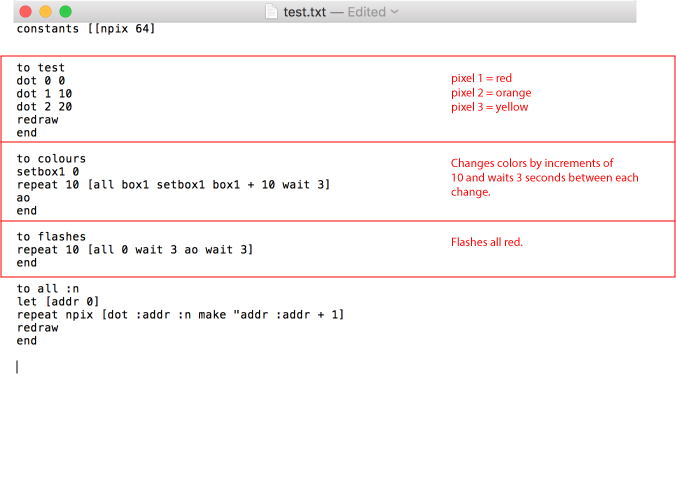Click the red "pixel 2 = orange" annotation
Image resolution: width=676 pixels, height=492 pixels.
tap(491, 93)
